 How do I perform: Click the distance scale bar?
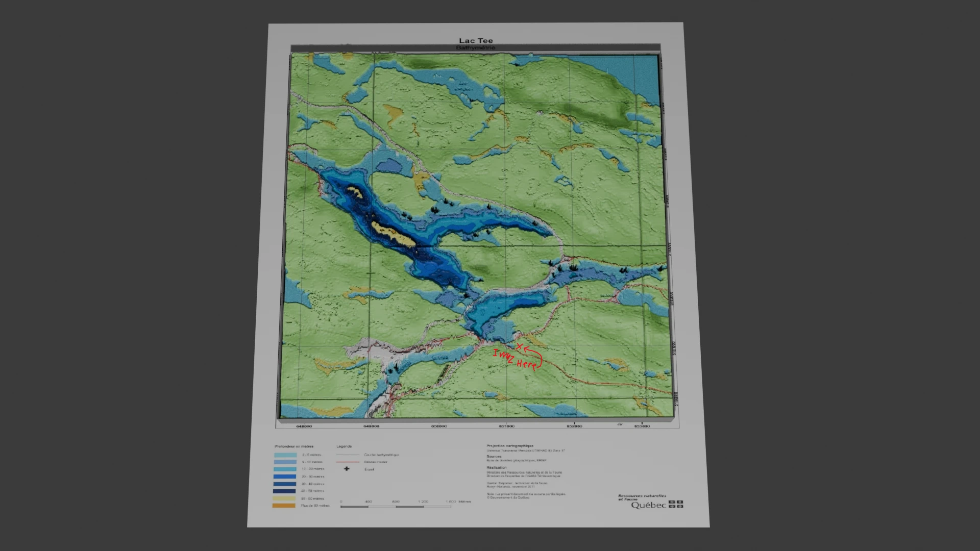[396, 507]
